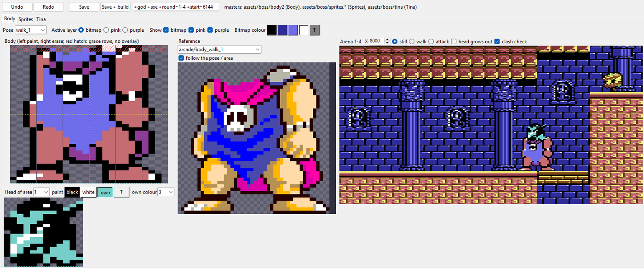This screenshot has height=268, width=644.
Task: Increase the Arena X value with up arrow
Action: click(x=387, y=40)
